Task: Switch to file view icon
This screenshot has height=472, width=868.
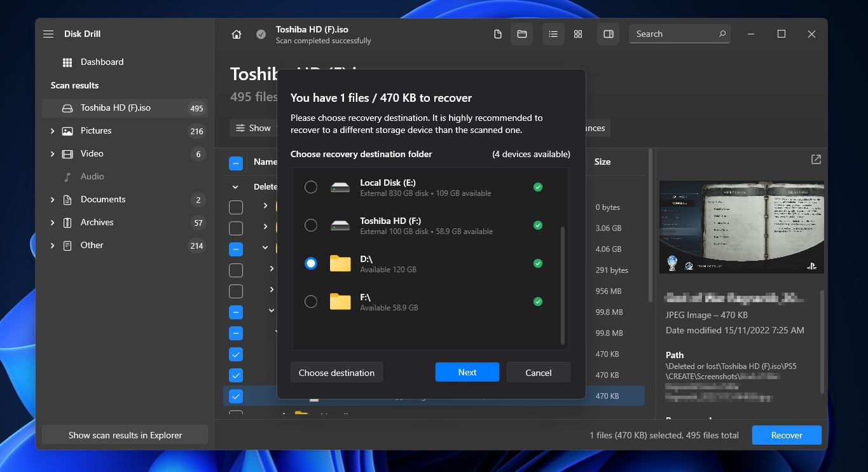Action: click(x=498, y=34)
